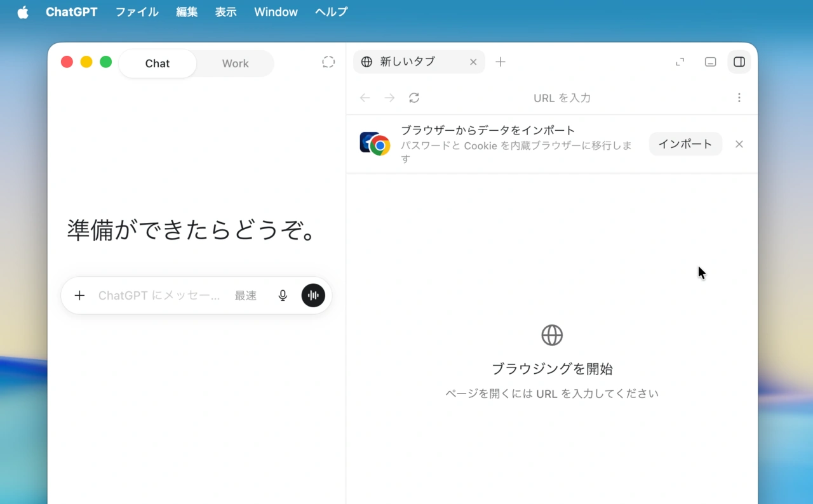Open the Apple menu

tap(23, 12)
